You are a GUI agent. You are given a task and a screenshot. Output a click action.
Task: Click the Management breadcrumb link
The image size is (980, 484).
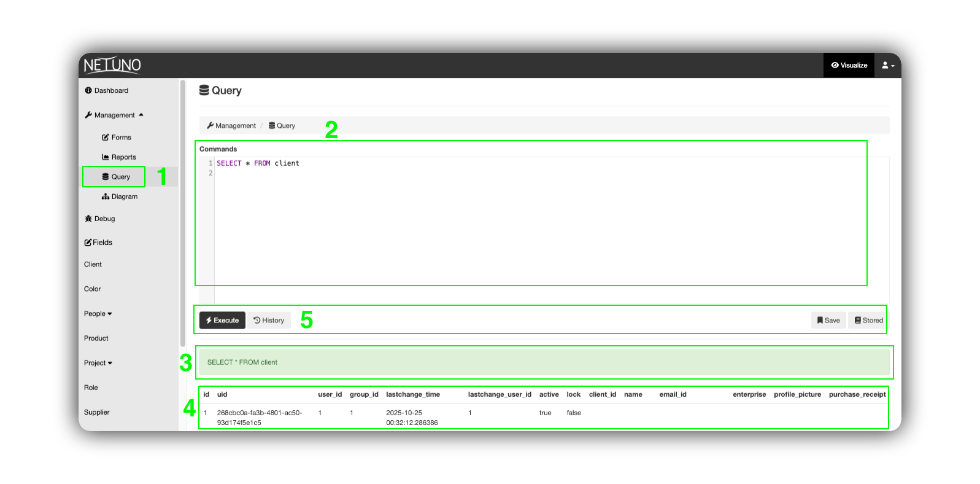(231, 125)
